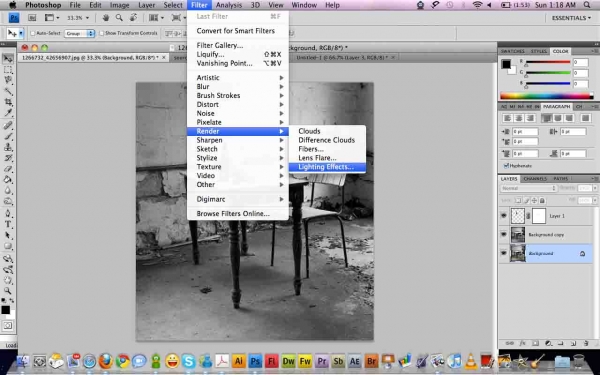Click the add layer style fx icon

pos(522,343)
